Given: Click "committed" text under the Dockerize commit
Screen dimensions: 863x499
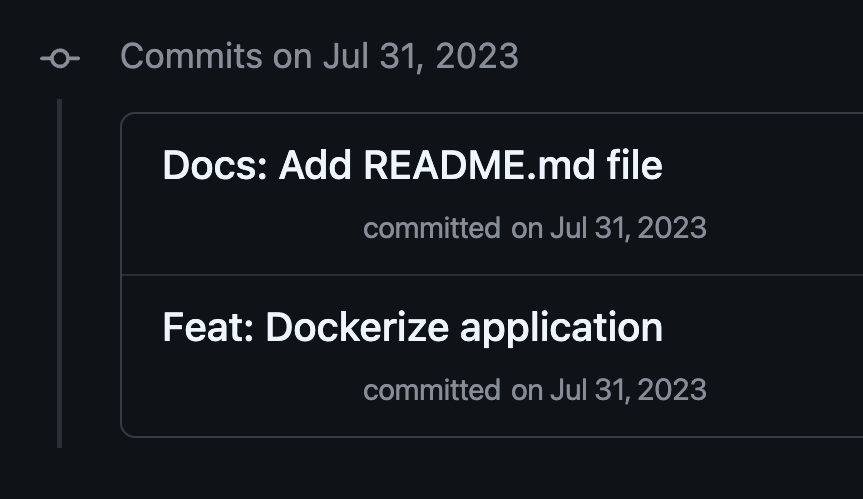Looking at the screenshot, I should click(x=431, y=389).
